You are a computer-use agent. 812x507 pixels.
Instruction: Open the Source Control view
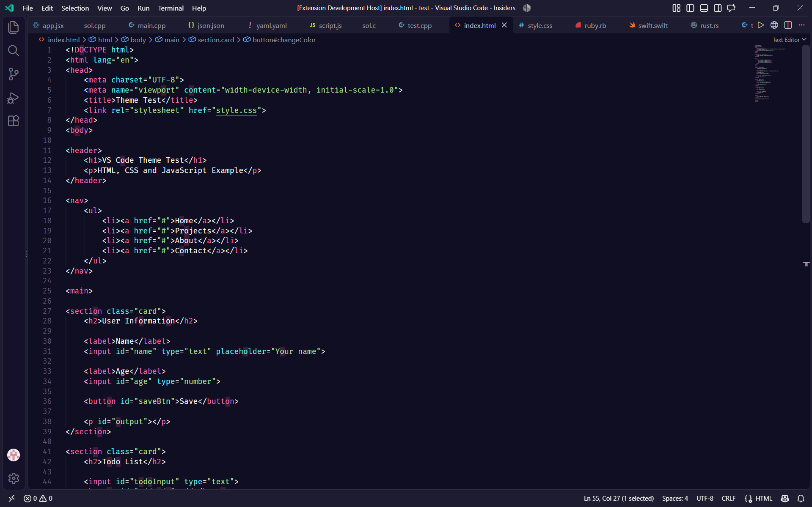tap(14, 74)
